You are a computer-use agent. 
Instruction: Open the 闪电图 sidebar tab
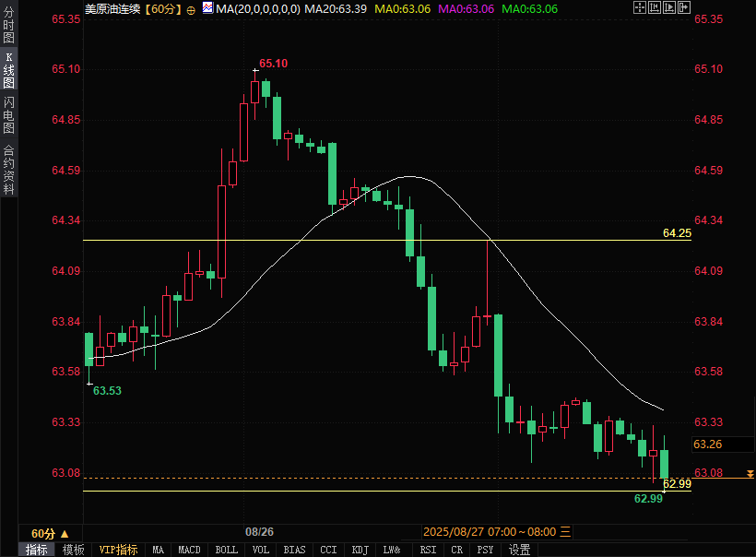coord(8,114)
